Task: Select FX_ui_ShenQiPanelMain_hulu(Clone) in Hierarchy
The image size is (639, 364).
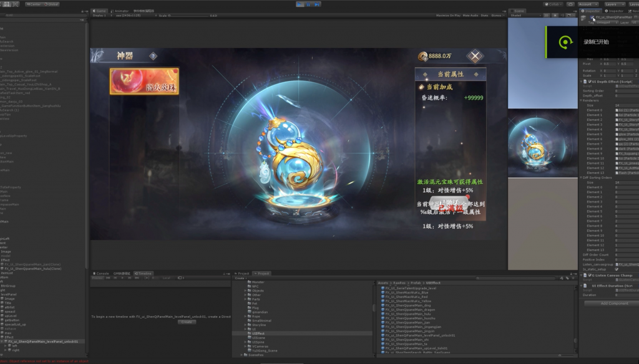Action: (32, 269)
